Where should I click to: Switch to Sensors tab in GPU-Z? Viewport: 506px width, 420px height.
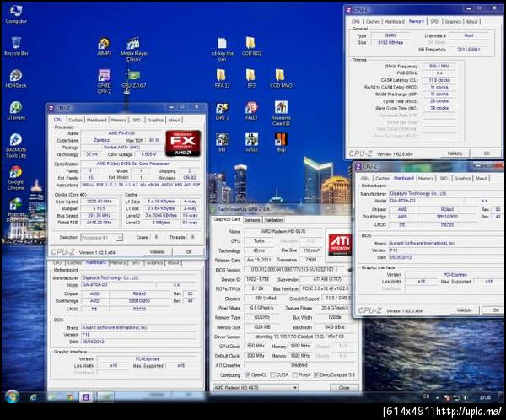pyautogui.click(x=252, y=220)
